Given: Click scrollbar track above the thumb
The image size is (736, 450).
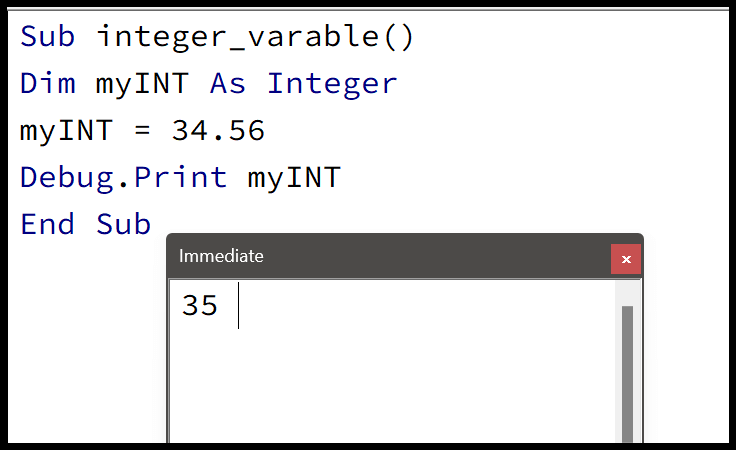Looking at the screenshot, I should click(x=628, y=293).
